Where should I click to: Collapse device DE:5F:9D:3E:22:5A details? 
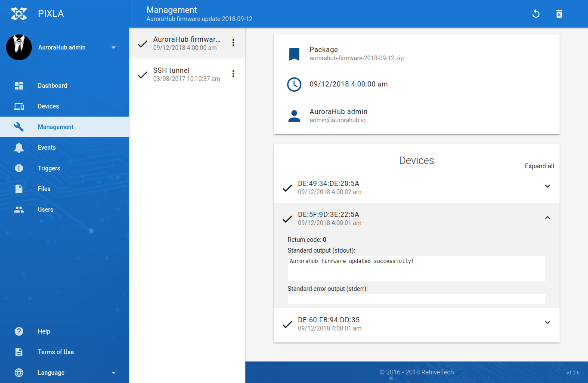click(548, 218)
